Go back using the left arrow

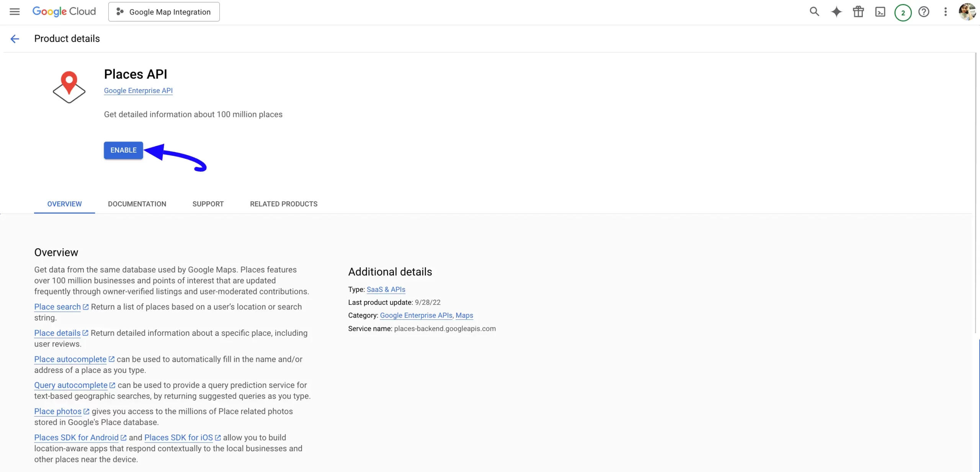coord(15,39)
